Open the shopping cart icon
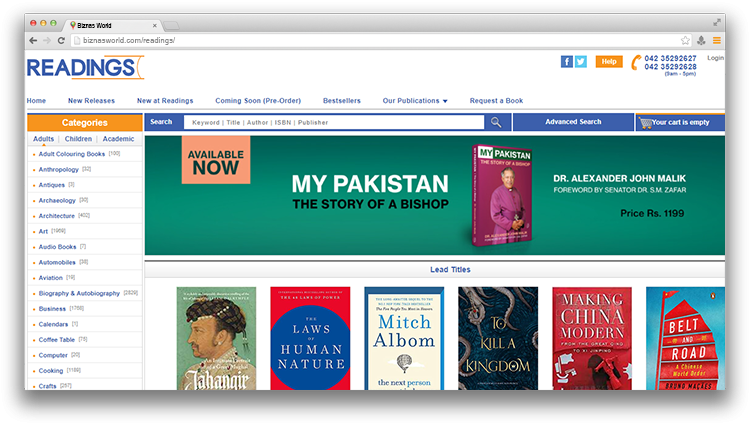The width and height of the screenshot is (750, 425). [644, 122]
